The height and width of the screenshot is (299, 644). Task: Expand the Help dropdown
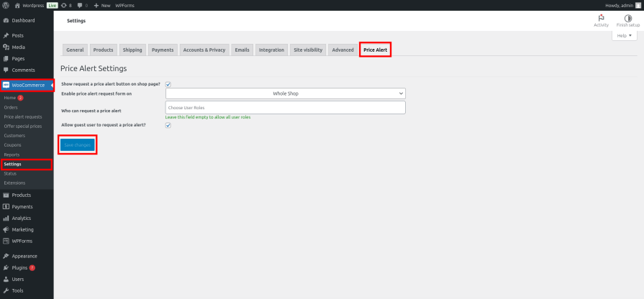click(x=625, y=36)
